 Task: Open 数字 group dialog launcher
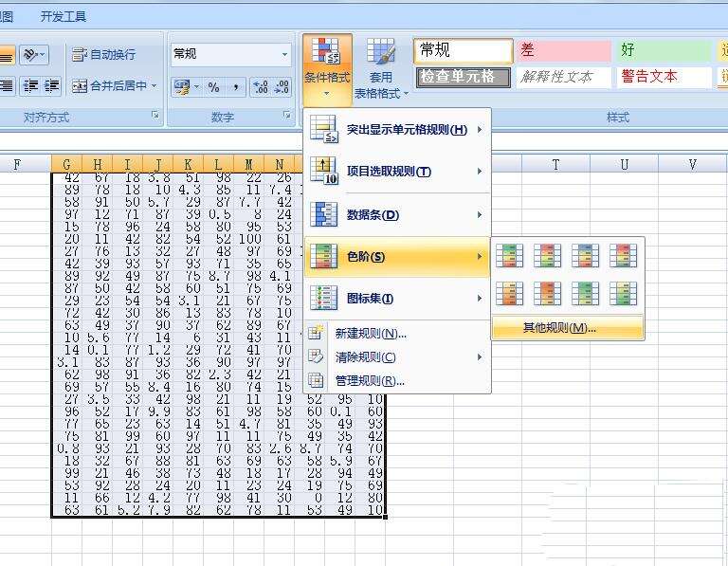click(x=287, y=115)
